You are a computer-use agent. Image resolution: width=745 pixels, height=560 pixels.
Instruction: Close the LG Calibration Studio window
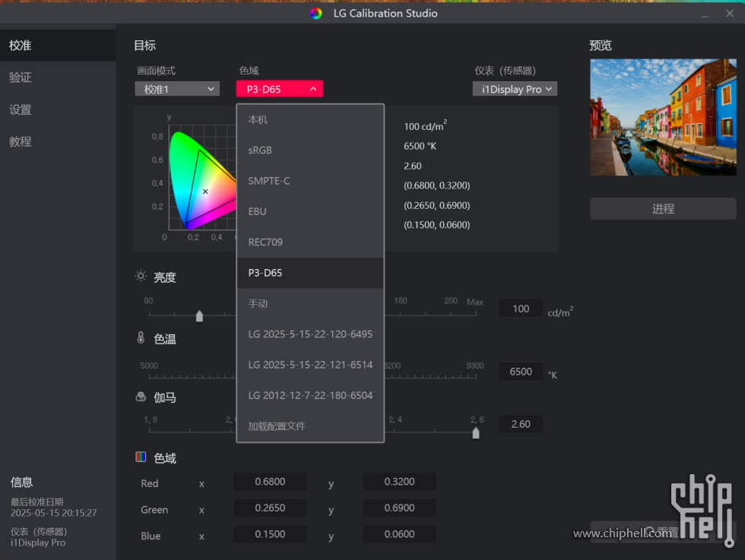[730, 14]
